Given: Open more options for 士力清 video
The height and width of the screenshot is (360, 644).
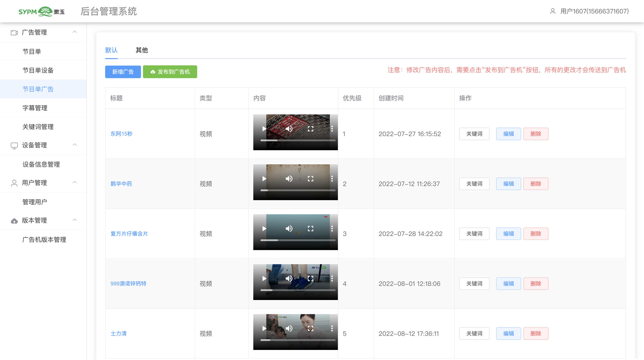Looking at the screenshot, I should coord(332,328).
